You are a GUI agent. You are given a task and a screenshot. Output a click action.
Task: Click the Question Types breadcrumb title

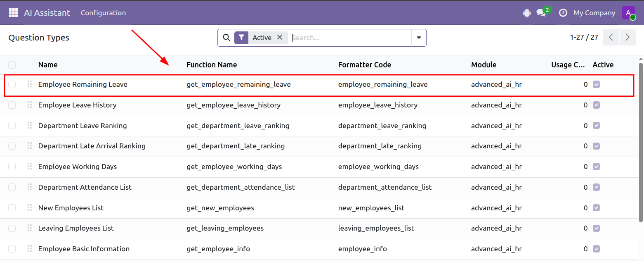tap(39, 38)
